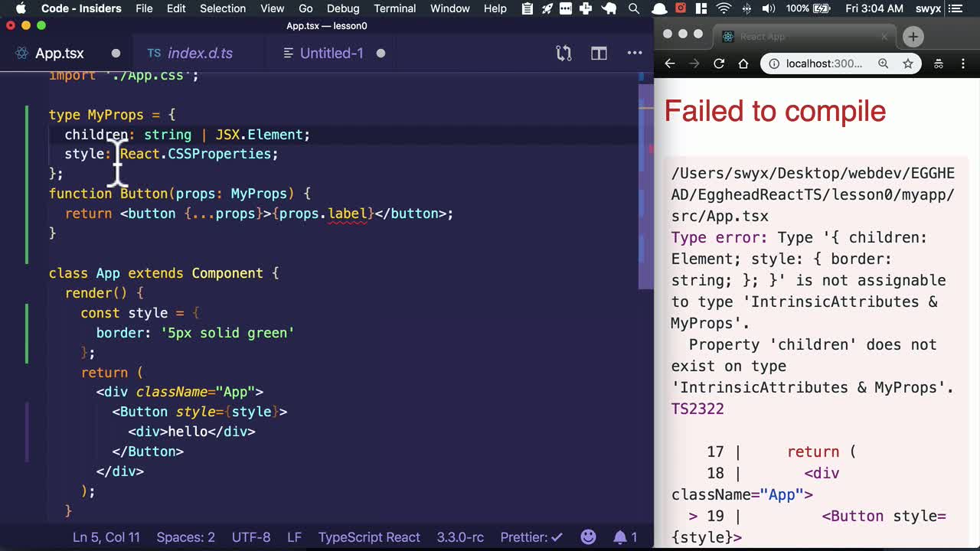This screenshot has height=551, width=980.
Task: Click Ln 5, Col 11 in status bar
Action: [106, 537]
